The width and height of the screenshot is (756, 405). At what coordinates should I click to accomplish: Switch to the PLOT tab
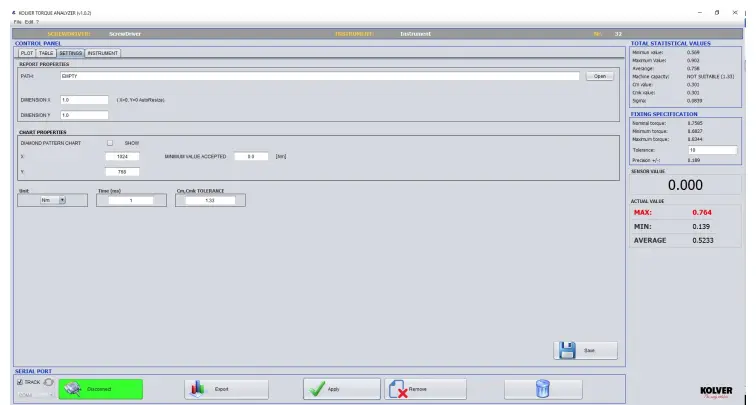pyautogui.click(x=27, y=53)
